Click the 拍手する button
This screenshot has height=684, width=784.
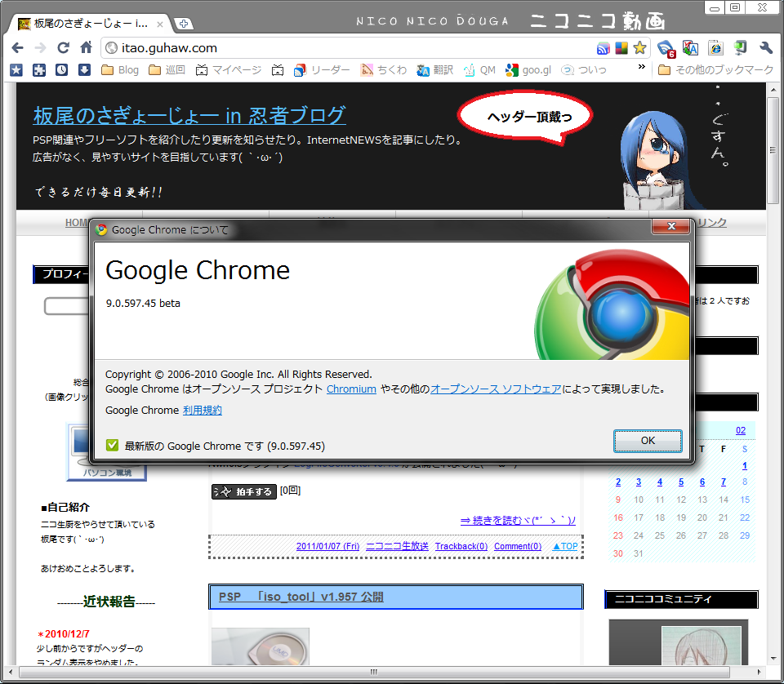pyautogui.click(x=244, y=491)
